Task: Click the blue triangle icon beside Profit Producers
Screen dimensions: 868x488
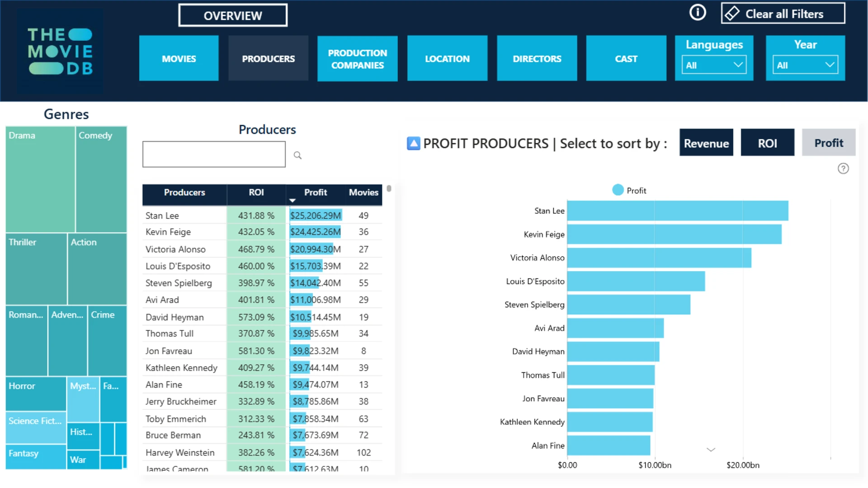Action: click(x=413, y=143)
